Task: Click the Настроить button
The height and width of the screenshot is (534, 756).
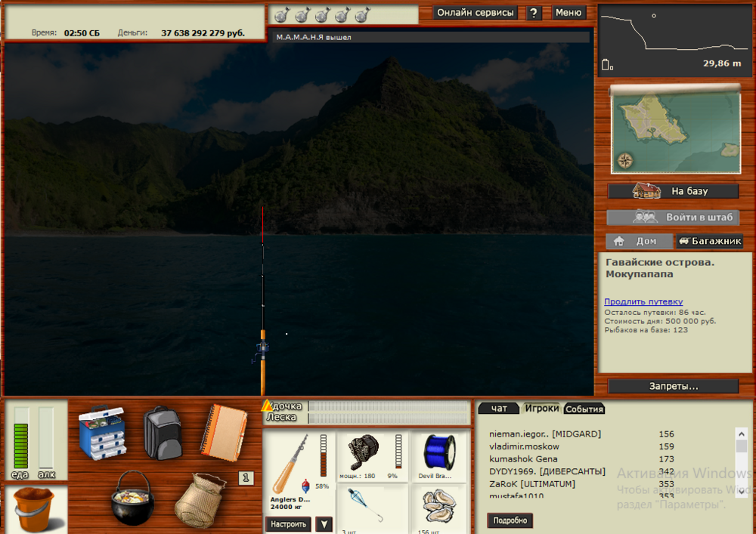Action: (x=288, y=524)
